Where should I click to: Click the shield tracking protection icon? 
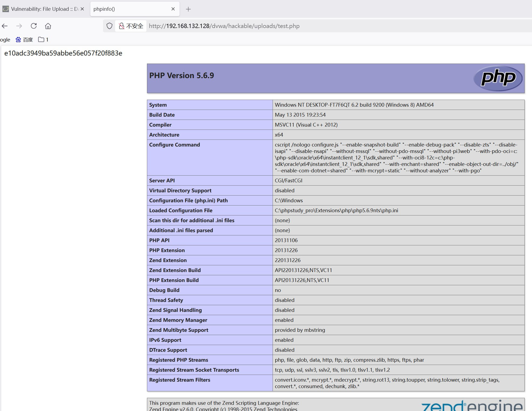109,26
